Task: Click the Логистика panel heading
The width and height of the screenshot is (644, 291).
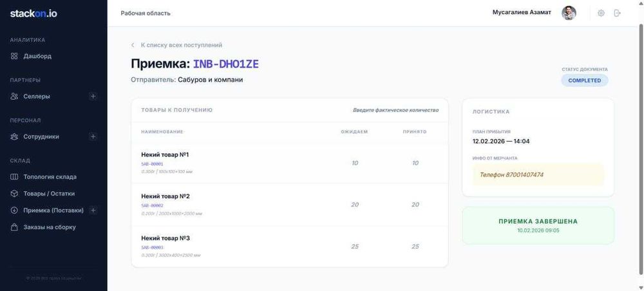Action: 491,111
